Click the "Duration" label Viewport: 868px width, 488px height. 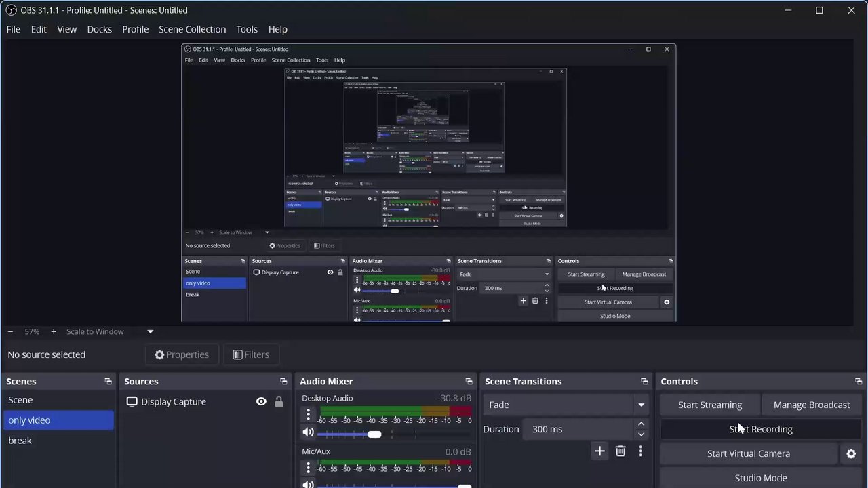click(x=501, y=429)
